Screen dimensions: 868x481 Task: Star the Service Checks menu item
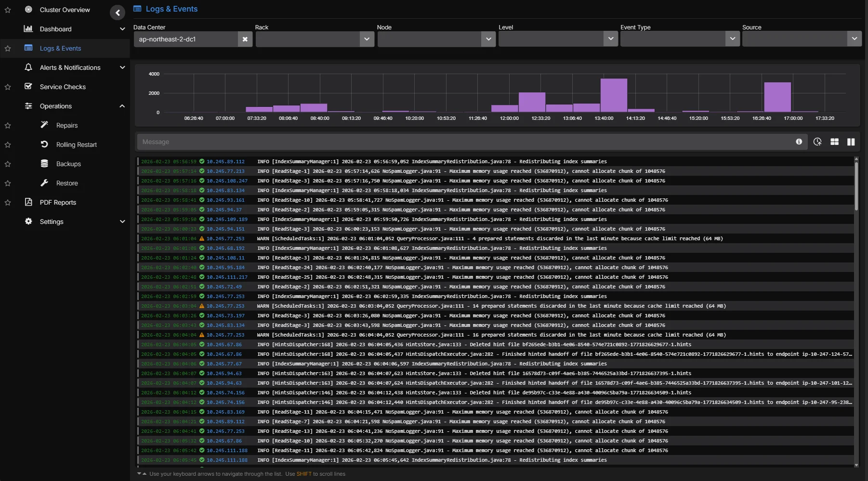coord(8,87)
